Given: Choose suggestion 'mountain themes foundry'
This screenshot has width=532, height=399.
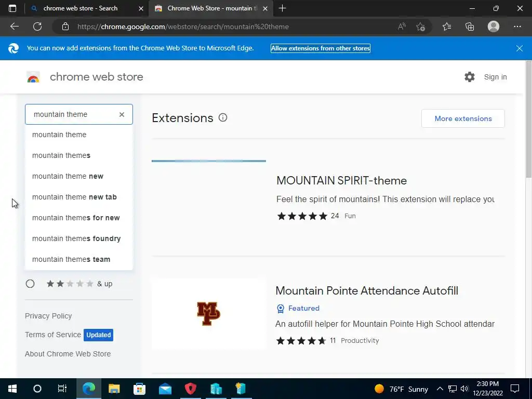Looking at the screenshot, I should (79, 238).
